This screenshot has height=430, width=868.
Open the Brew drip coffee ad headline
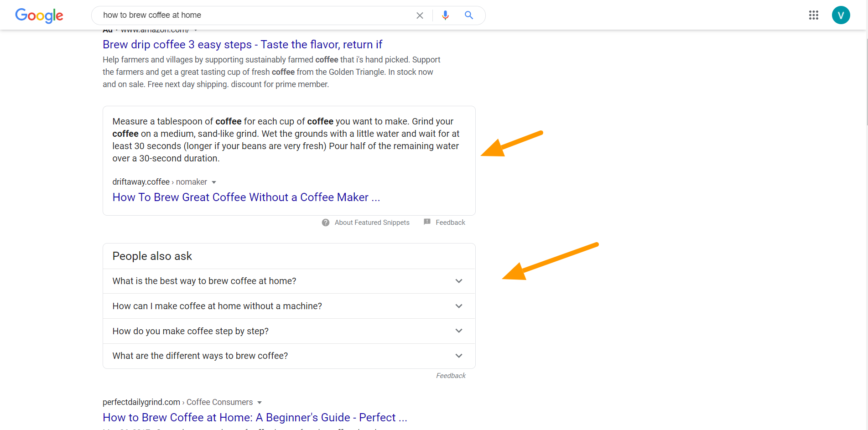[242, 44]
